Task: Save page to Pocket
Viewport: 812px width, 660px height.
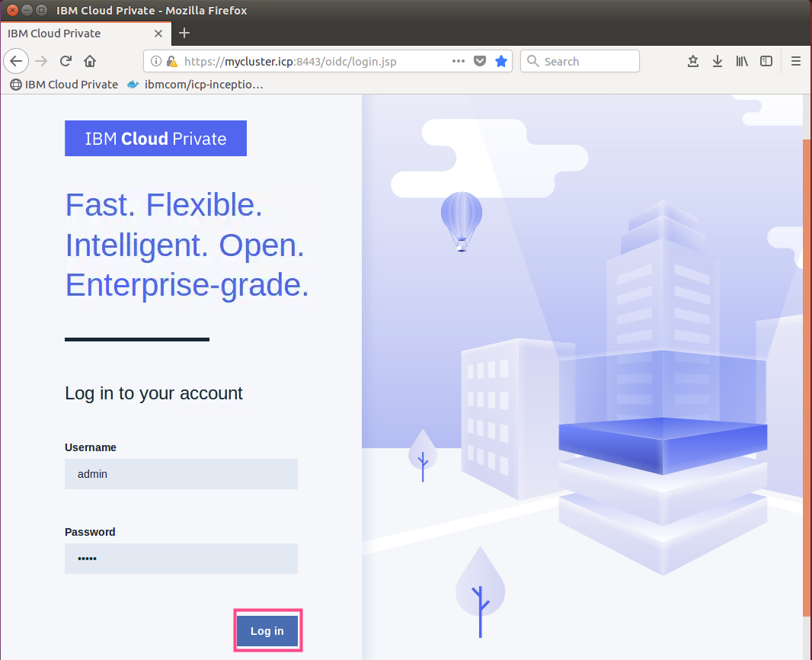Action: coord(480,61)
